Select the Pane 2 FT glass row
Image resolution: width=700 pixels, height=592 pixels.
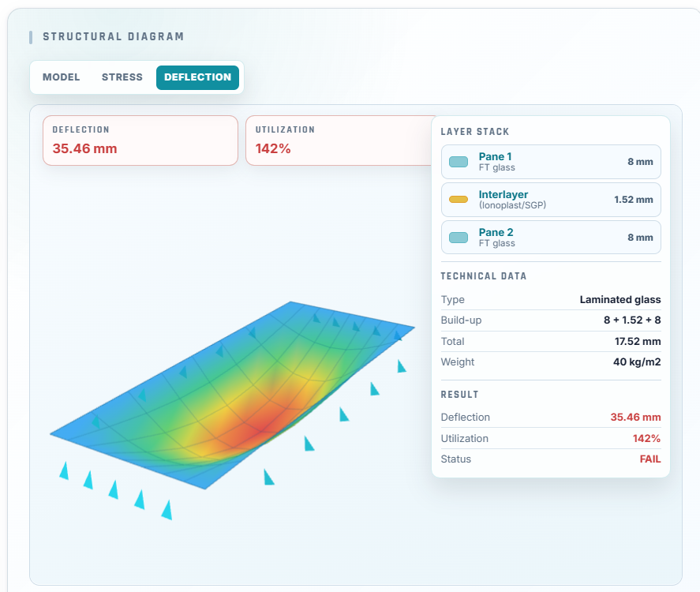pos(551,238)
